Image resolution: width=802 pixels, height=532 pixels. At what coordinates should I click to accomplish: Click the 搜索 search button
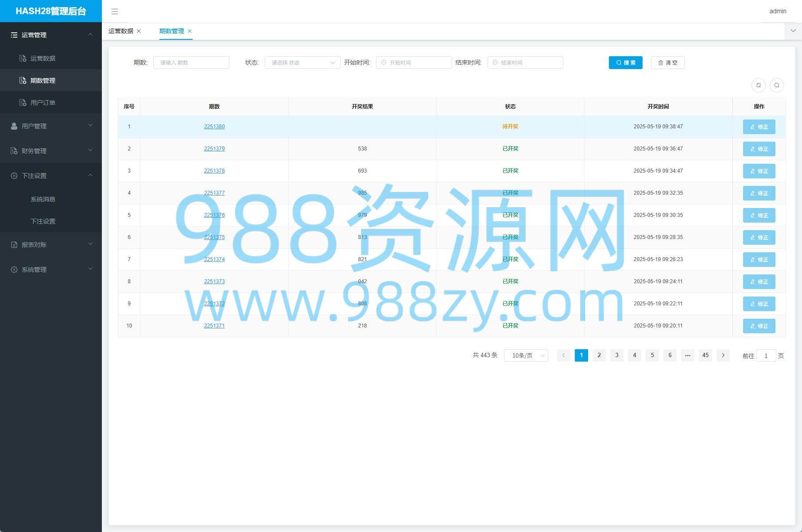[x=625, y=63]
